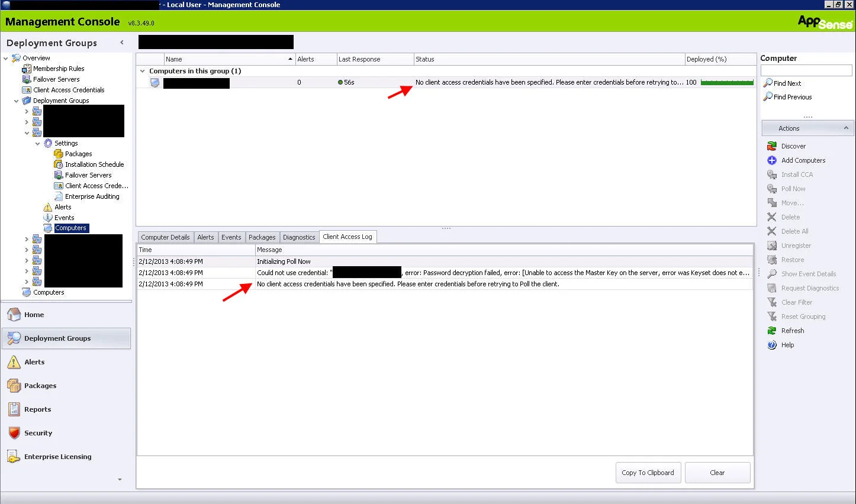The width and height of the screenshot is (856, 504).
Task: Select the 'Could not use credential' log row
Action: pos(445,273)
